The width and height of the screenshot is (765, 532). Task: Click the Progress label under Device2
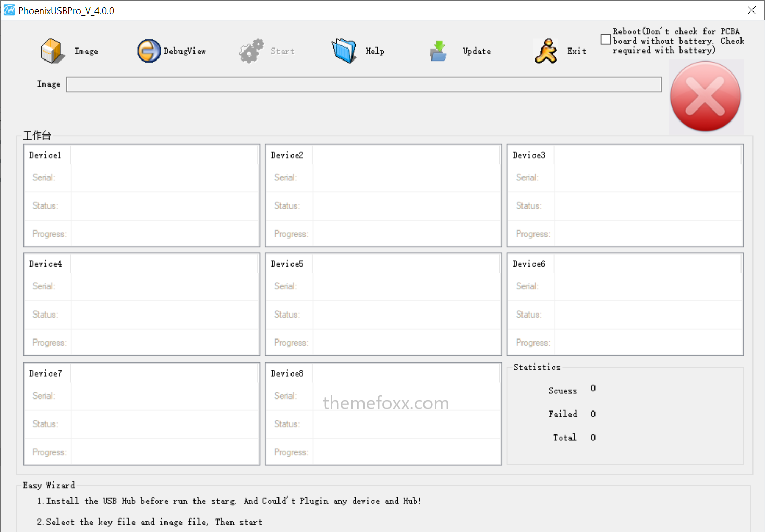[292, 234]
